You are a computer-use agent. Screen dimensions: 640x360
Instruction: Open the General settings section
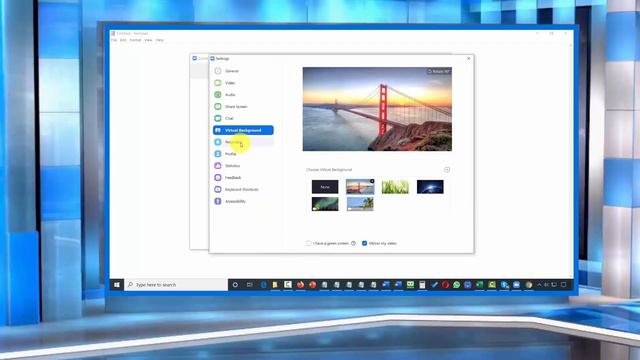click(243, 71)
